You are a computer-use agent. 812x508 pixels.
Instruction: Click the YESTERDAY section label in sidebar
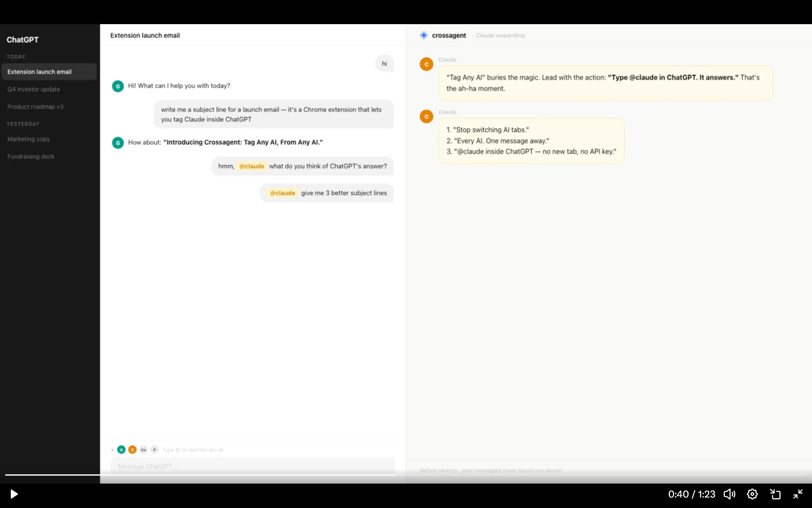[x=23, y=124]
